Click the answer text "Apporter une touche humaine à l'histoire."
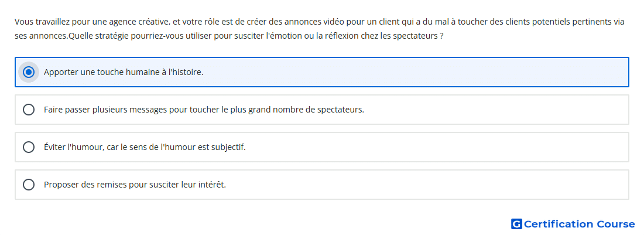The width and height of the screenshot is (644, 235). [x=124, y=72]
